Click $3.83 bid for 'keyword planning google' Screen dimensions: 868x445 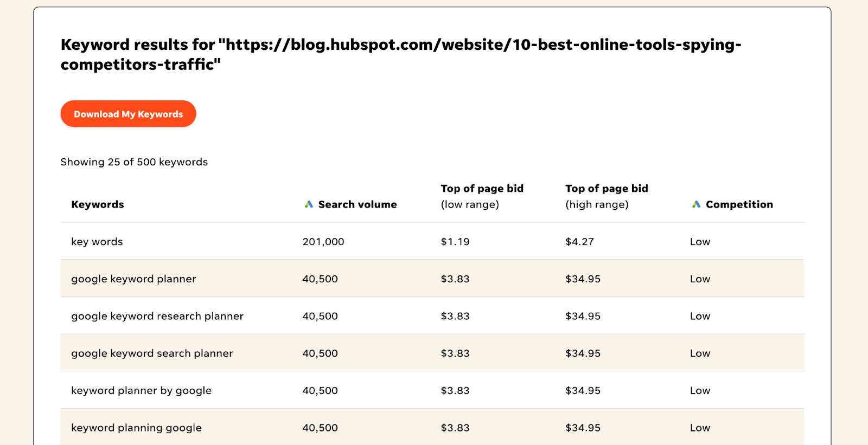(x=455, y=428)
